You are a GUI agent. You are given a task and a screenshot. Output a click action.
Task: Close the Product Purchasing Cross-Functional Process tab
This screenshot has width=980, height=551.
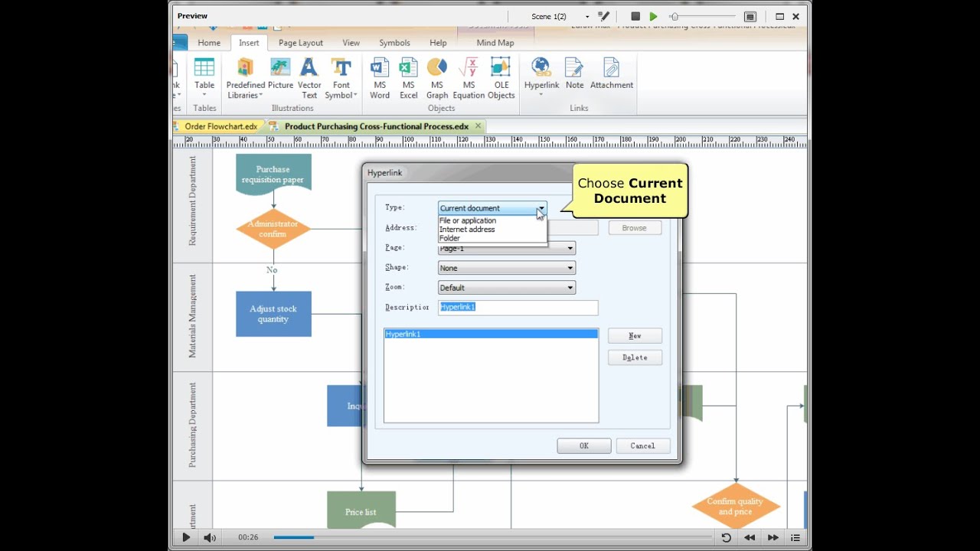tap(478, 126)
